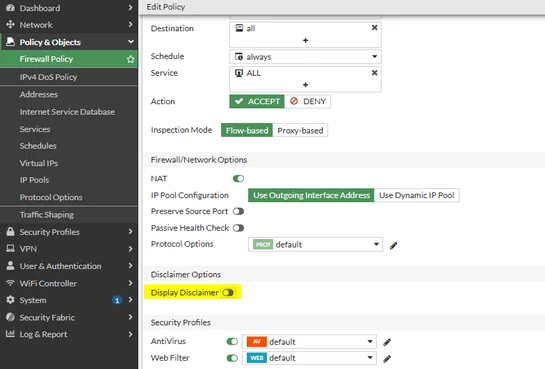Toggle the NAT switch off
Viewport: 545px width, 369px height.
pyautogui.click(x=238, y=179)
